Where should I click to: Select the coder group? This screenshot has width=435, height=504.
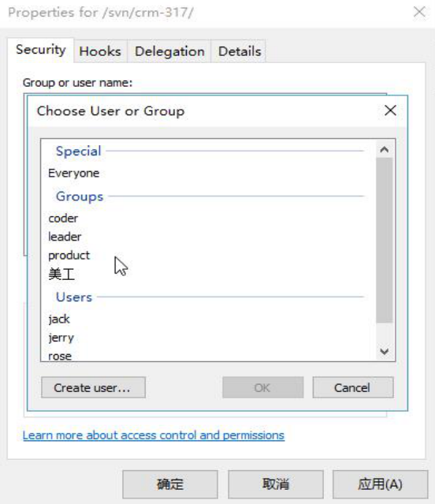[x=63, y=218]
